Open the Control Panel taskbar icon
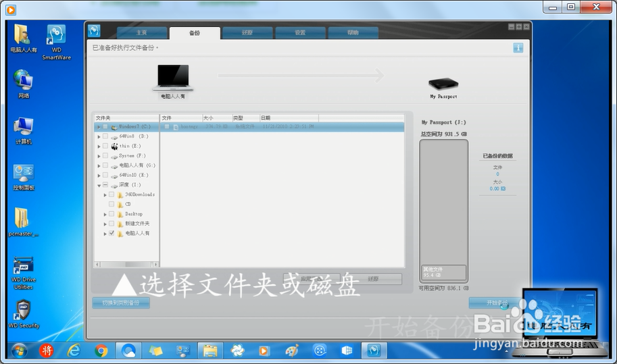The width and height of the screenshot is (617, 364). pyautogui.click(x=182, y=350)
